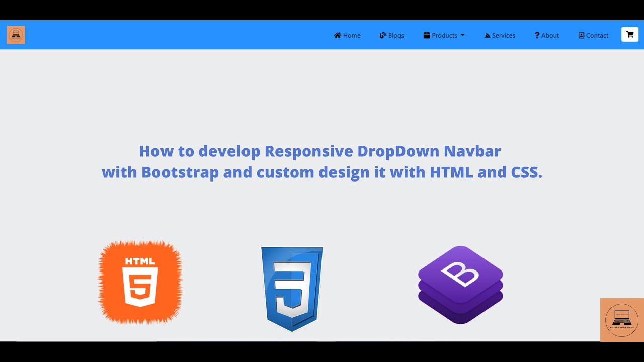644x362 pixels.
Task: Click the site logo in navbar
Action: pyautogui.click(x=16, y=35)
